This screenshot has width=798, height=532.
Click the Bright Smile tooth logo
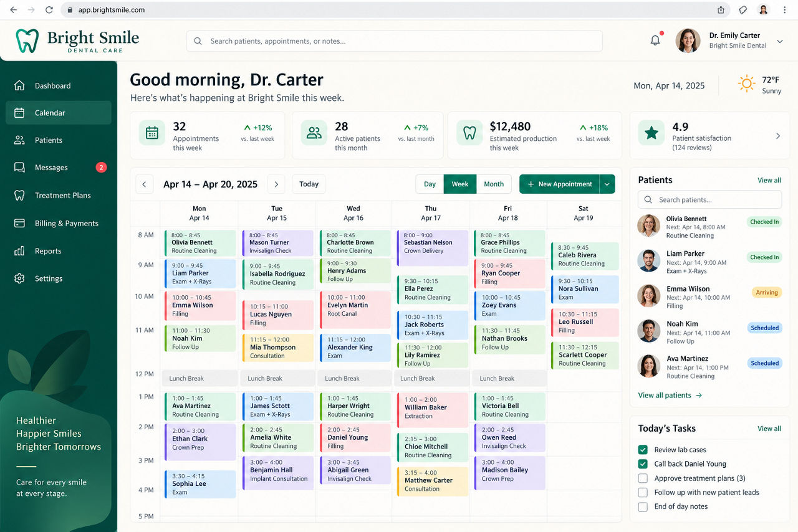tap(27, 40)
